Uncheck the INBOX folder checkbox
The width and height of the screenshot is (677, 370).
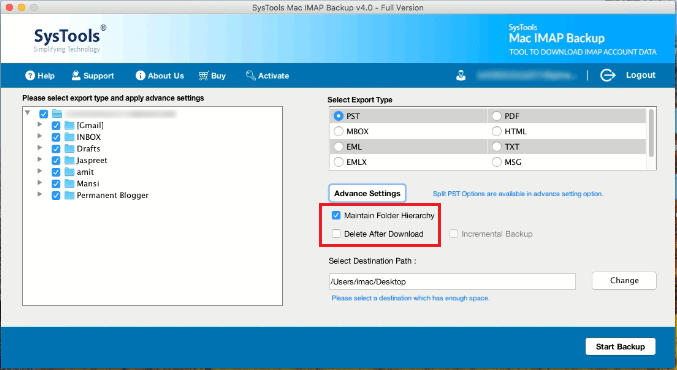(56, 137)
